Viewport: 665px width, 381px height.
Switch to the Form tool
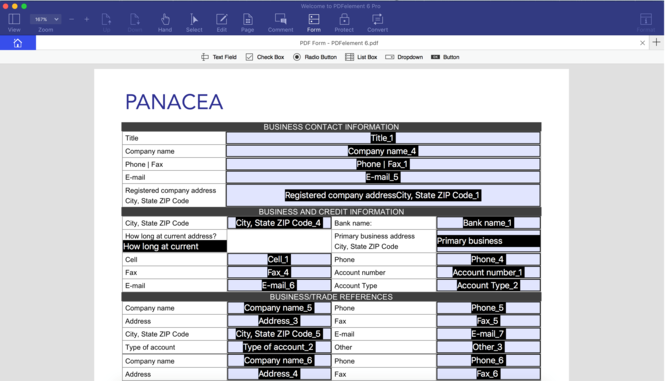314,22
